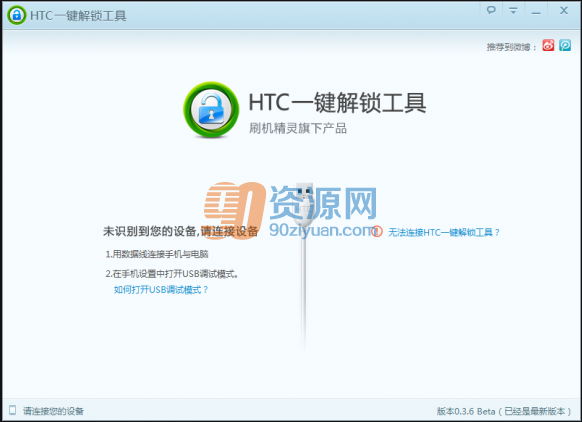The height and width of the screenshot is (422, 582).
Task: Open the title bar dropdown menu arrow
Action: click(513, 11)
